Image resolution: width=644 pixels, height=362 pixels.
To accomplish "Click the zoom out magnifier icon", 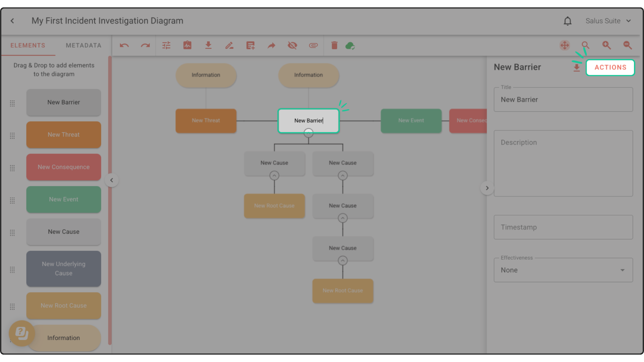I will click(x=628, y=45).
